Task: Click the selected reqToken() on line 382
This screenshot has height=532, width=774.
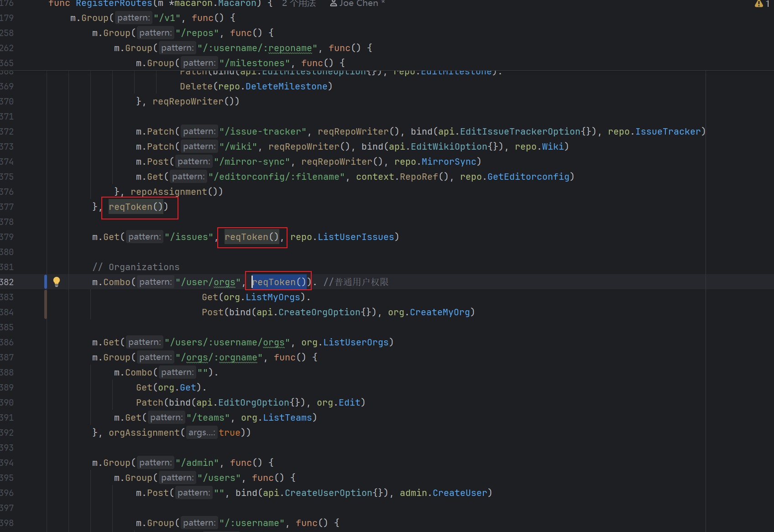Action: click(279, 282)
